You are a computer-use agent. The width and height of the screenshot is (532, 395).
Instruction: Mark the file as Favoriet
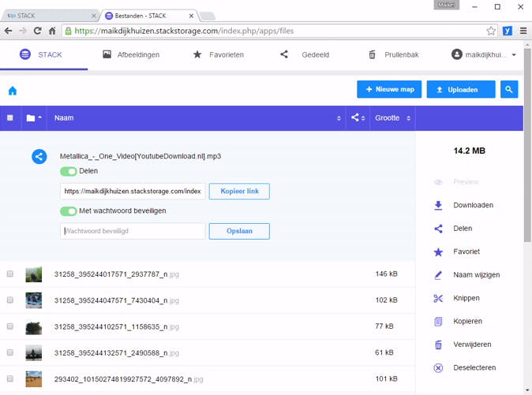pyautogui.click(x=466, y=252)
